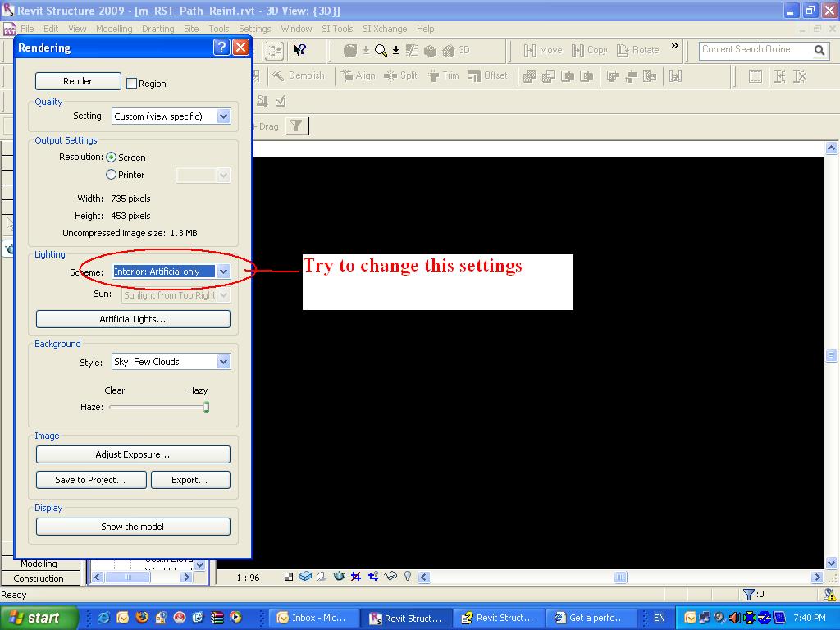The height and width of the screenshot is (630, 840).
Task: Click the Content Search Online magnifier icon
Action: coord(819,50)
